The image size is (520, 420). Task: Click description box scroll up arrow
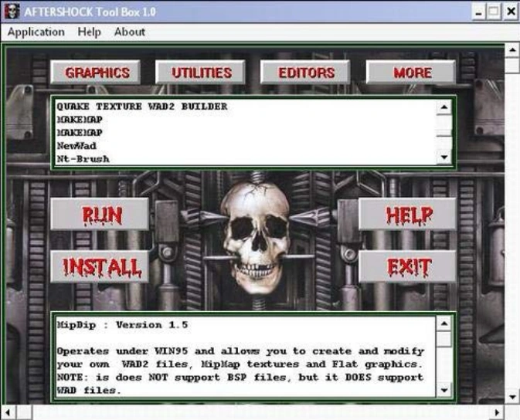(x=444, y=323)
